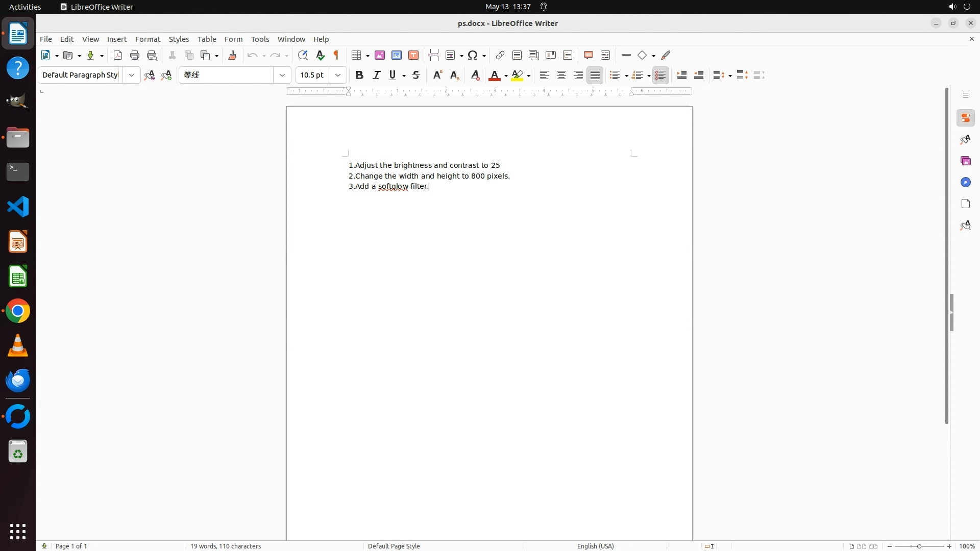Click the Insert Hyperlink icon
The height and width of the screenshot is (551, 980).
click(500, 55)
